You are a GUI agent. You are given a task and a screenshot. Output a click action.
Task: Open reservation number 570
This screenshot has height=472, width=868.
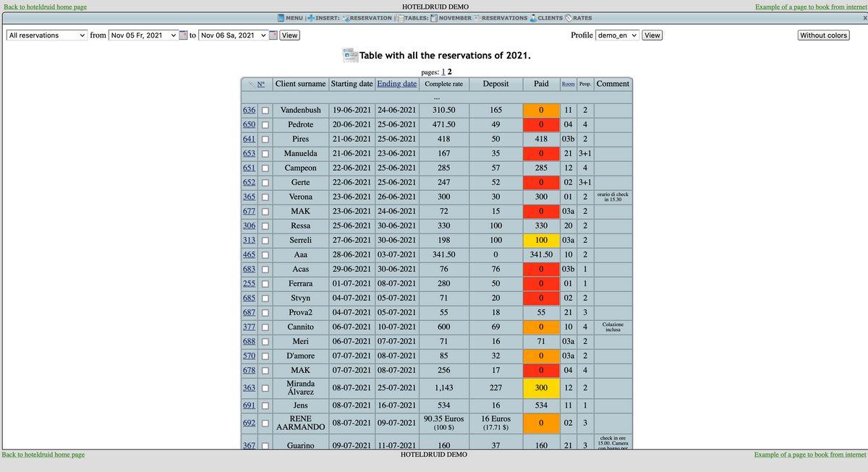click(x=249, y=356)
